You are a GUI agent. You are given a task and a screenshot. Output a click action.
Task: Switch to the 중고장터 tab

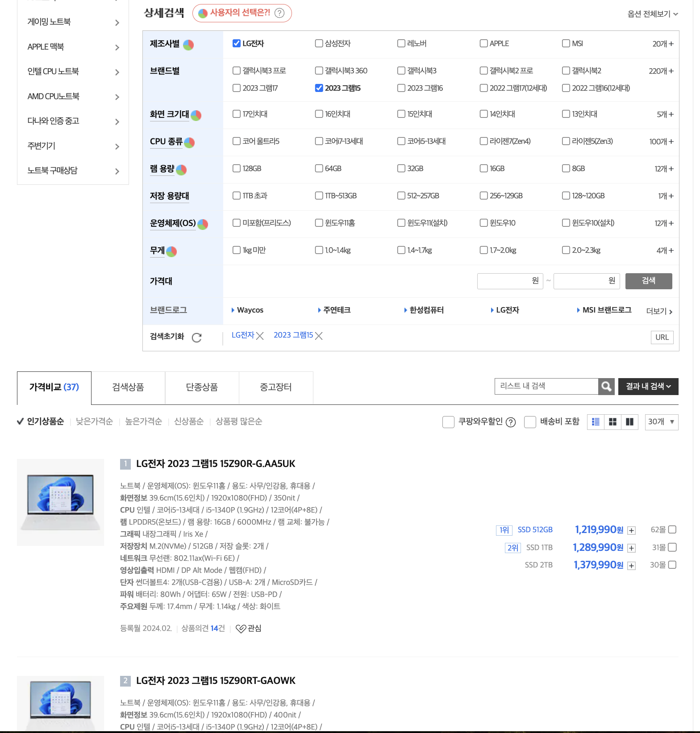[x=276, y=387]
